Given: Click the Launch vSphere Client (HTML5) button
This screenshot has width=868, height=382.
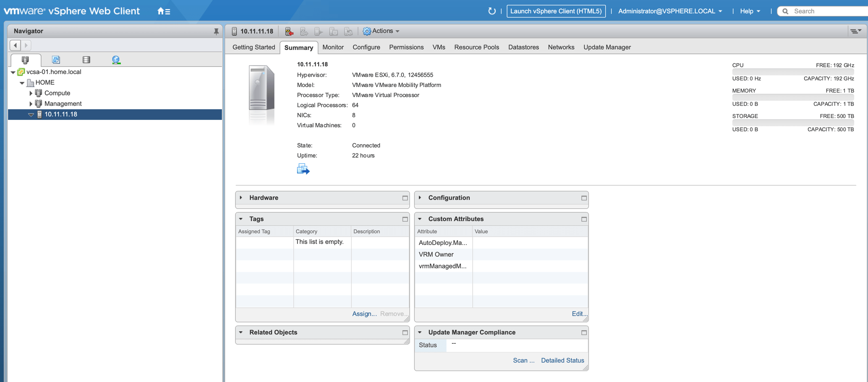Looking at the screenshot, I should pyautogui.click(x=556, y=11).
